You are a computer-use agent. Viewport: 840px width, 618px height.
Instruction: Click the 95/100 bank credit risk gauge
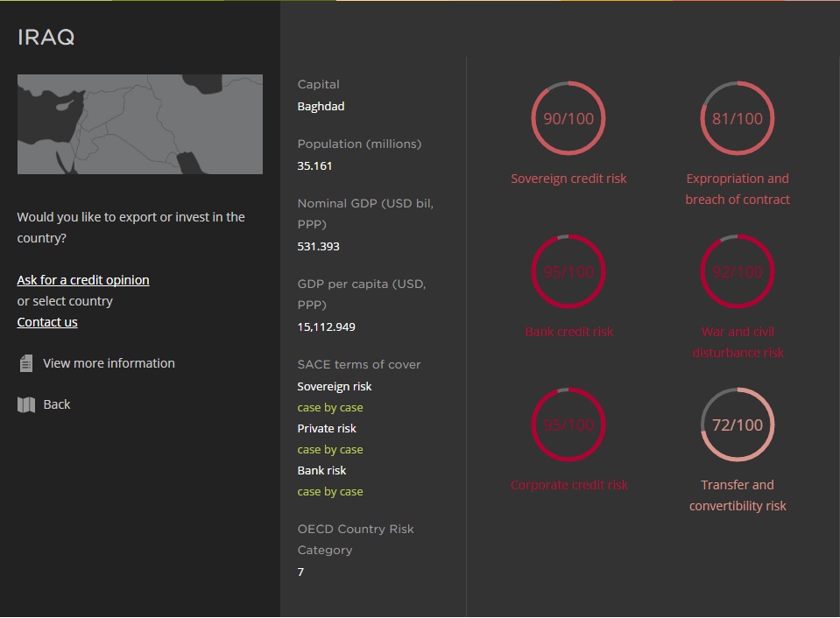[x=568, y=272]
